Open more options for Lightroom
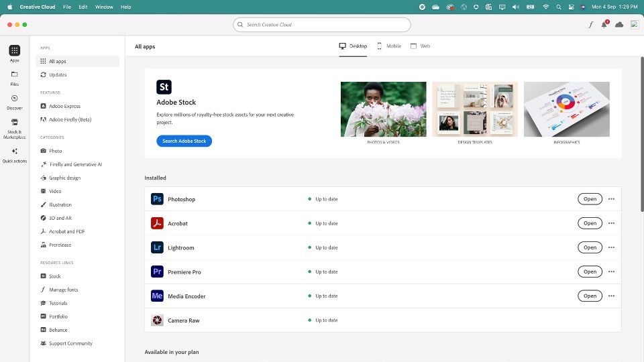Viewport: 644px width, 362px height. [612, 247]
